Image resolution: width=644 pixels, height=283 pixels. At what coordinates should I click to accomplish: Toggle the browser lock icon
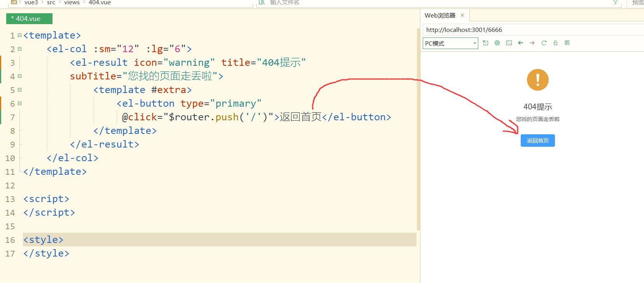(555, 43)
